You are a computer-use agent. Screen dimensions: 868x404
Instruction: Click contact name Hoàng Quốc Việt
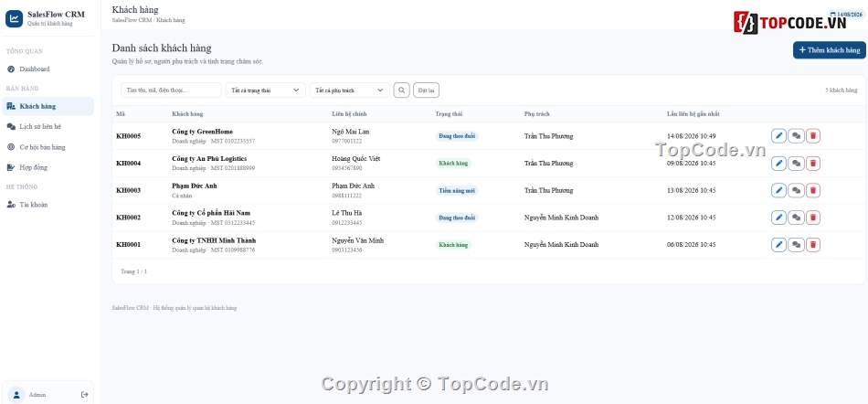[356, 159]
